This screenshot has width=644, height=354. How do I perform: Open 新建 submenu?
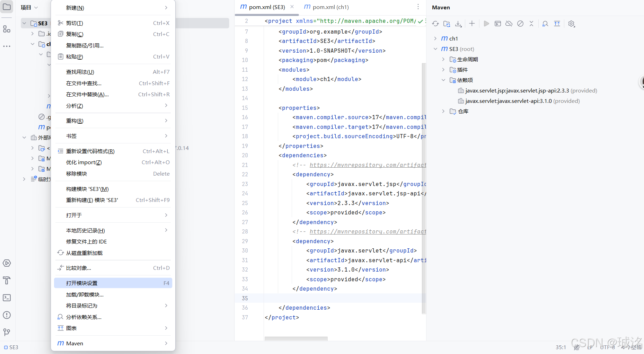[113, 8]
